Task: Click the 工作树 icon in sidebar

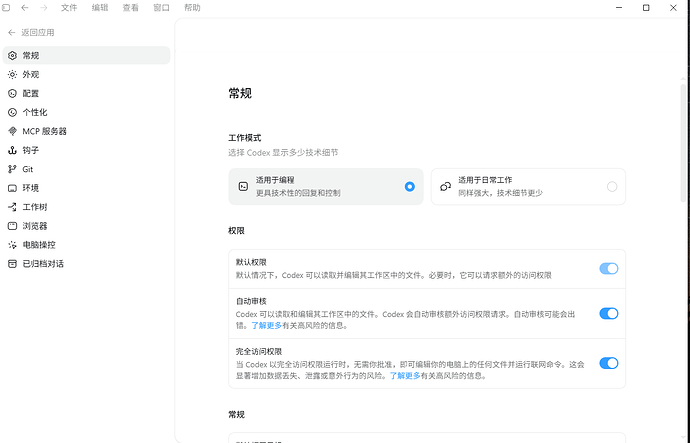Action: pos(12,207)
